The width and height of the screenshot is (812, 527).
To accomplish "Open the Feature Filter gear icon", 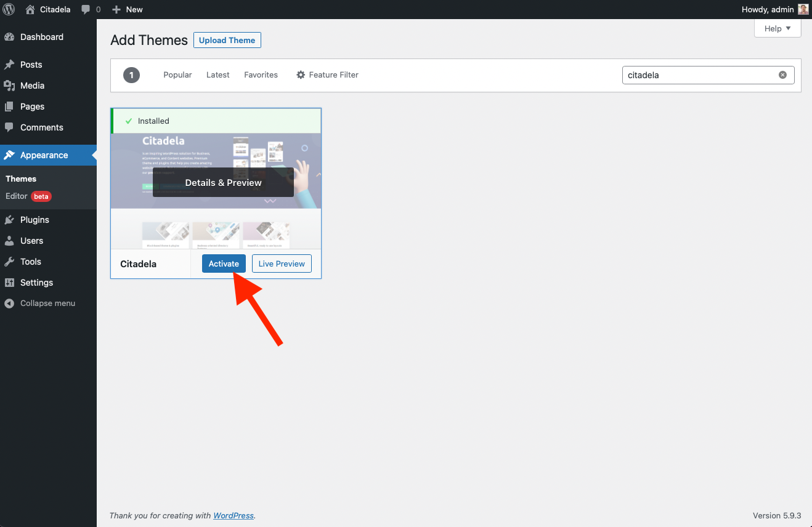I will click(301, 75).
